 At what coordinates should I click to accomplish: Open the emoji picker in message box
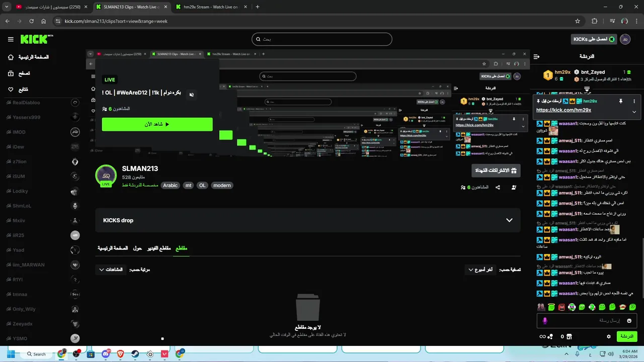point(629,320)
